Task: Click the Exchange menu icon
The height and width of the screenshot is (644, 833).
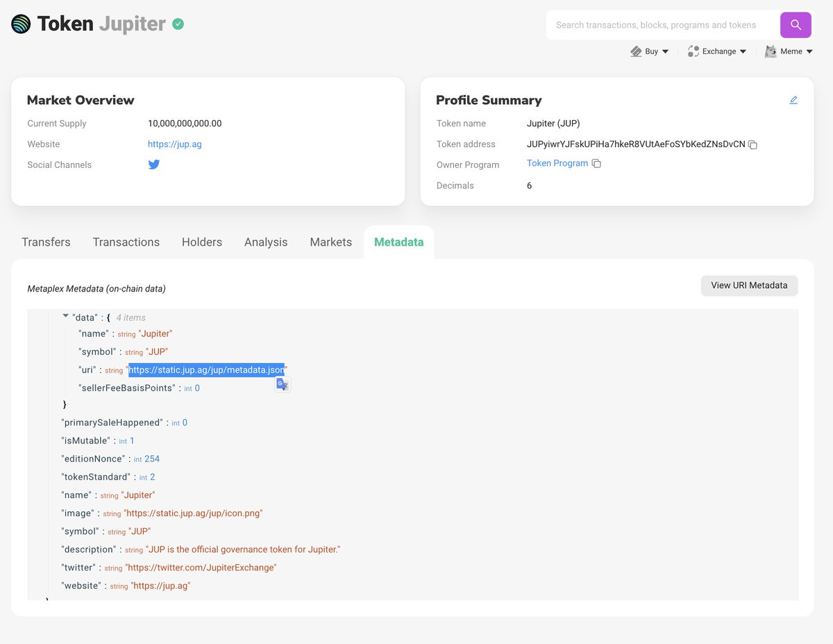Action: pos(693,51)
